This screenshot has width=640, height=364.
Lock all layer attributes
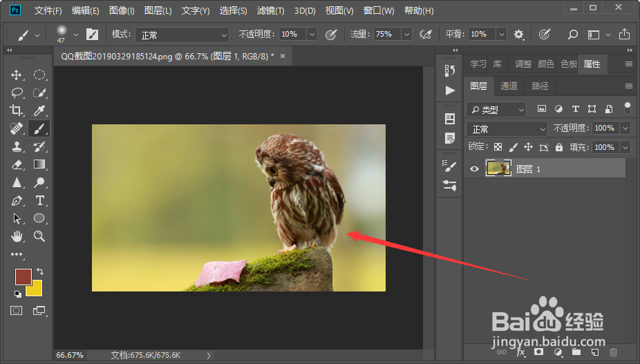tap(559, 147)
